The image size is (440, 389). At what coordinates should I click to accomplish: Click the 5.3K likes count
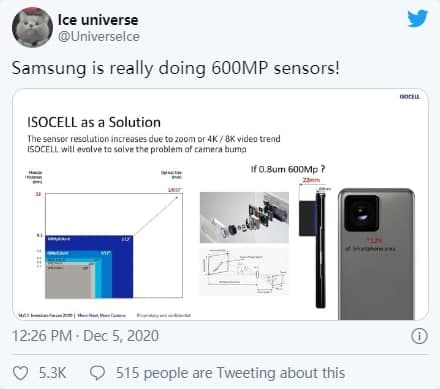coord(52,373)
